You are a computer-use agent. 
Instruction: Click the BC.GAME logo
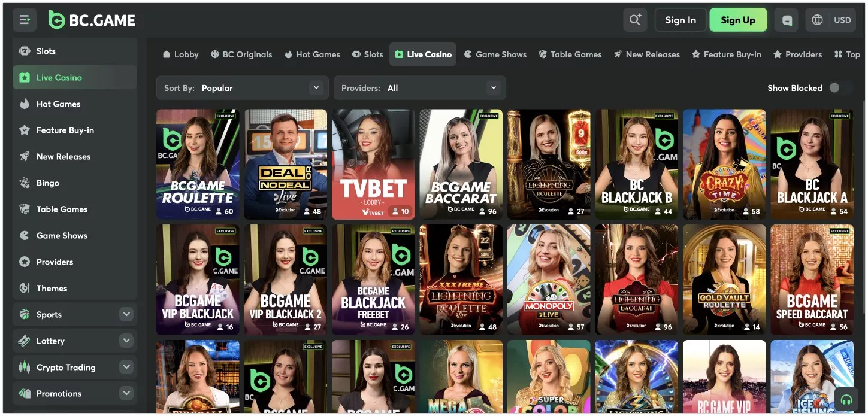(92, 20)
